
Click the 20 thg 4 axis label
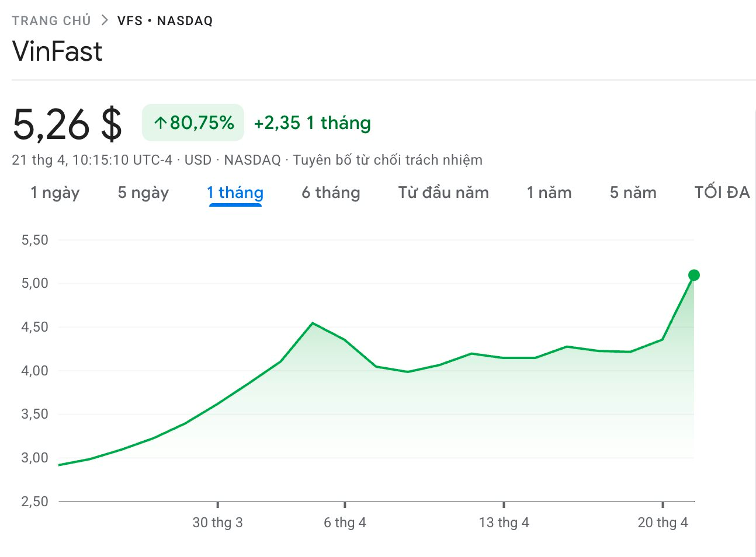tap(663, 523)
